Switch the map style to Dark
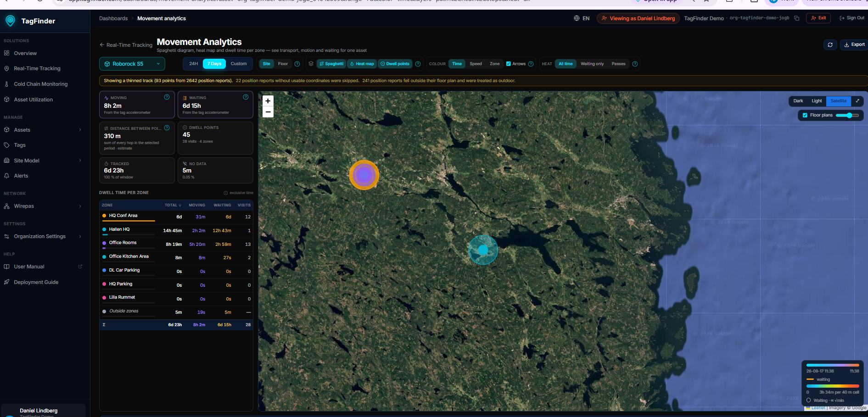This screenshot has height=417, width=868. (798, 101)
